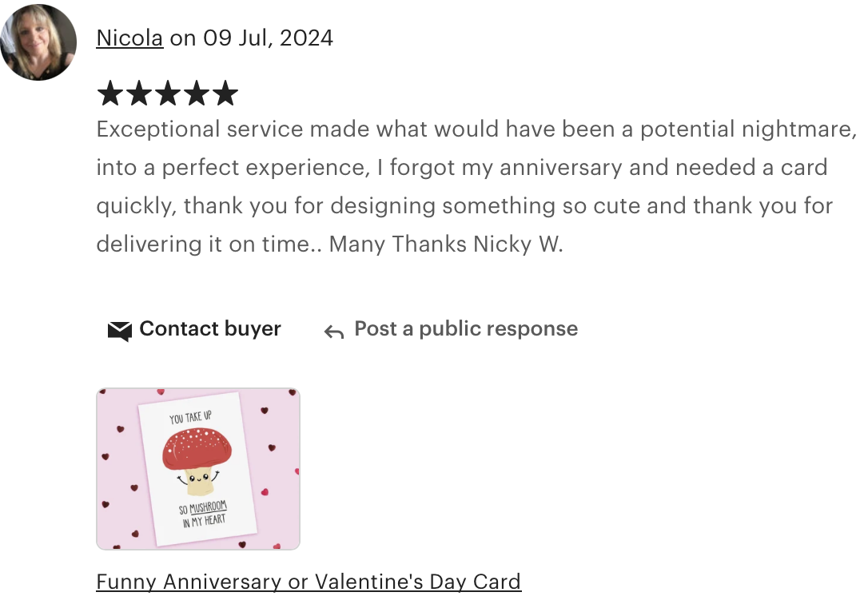
Task: Select the third rating star
Action: point(168,93)
